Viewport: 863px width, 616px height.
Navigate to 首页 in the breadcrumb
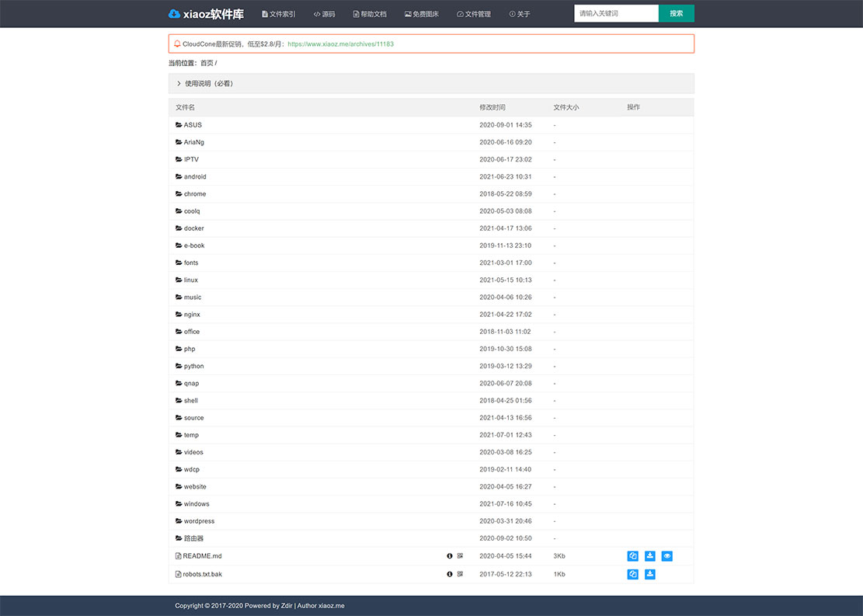[x=207, y=63]
